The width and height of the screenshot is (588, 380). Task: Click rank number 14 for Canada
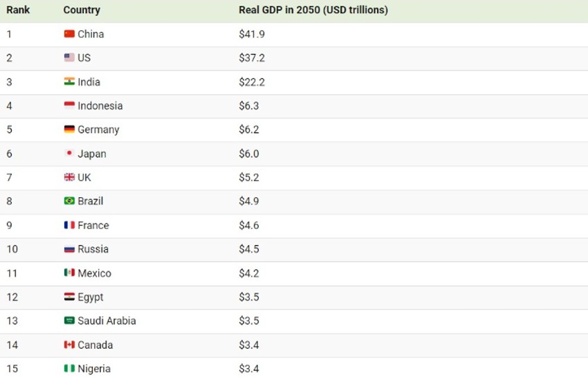click(12, 345)
